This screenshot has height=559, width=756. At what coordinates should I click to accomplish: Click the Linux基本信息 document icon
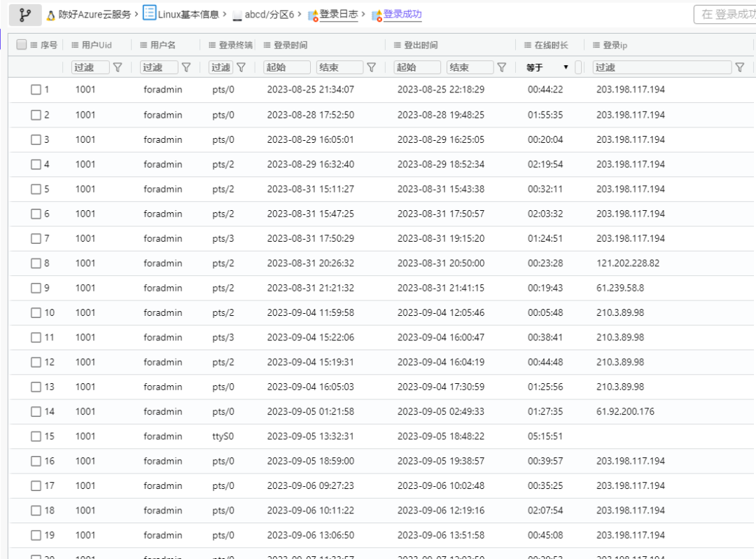(150, 13)
